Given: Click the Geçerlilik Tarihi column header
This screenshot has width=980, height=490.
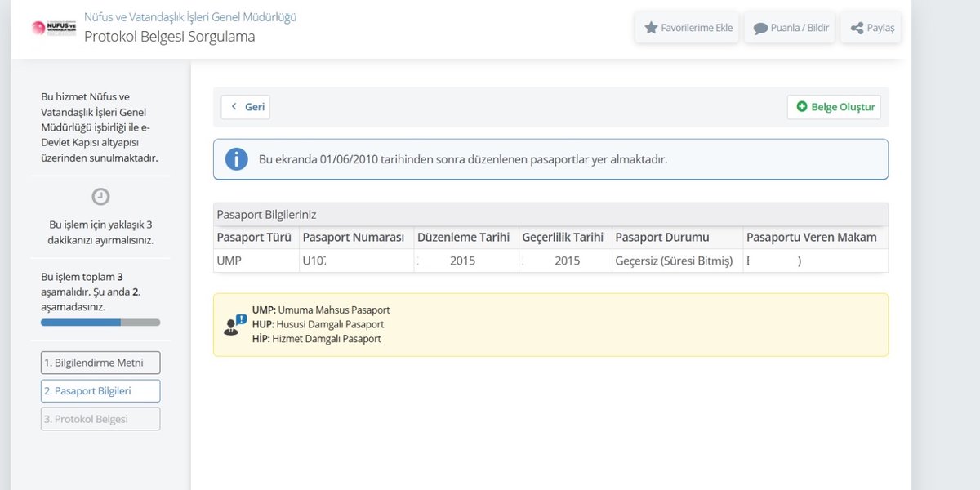Looking at the screenshot, I should click(x=564, y=238).
